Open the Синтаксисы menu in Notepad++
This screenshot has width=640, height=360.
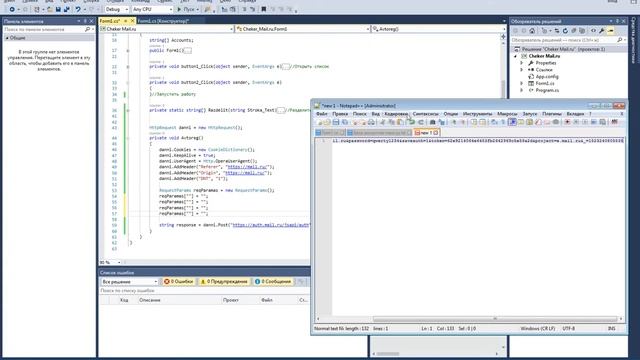[425, 114]
